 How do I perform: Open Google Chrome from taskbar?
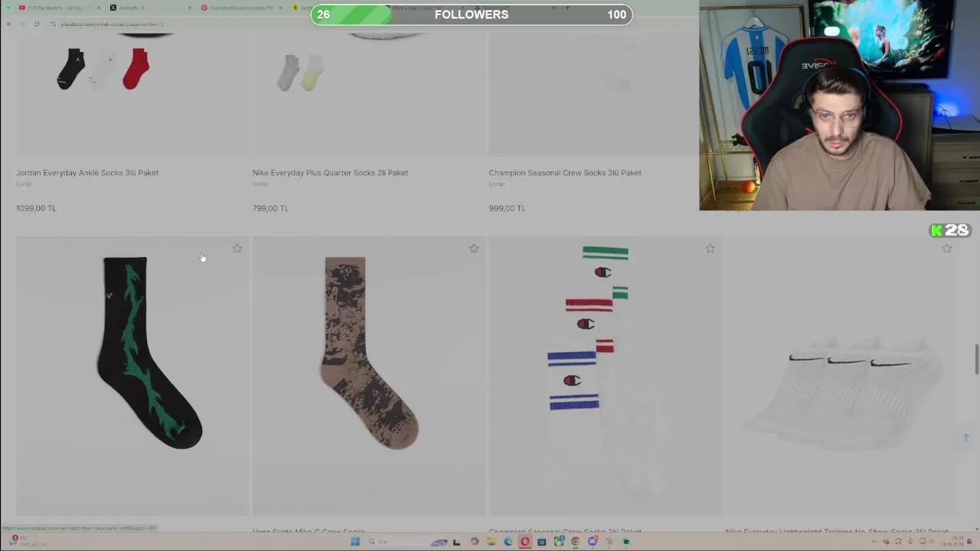tap(575, 542)
